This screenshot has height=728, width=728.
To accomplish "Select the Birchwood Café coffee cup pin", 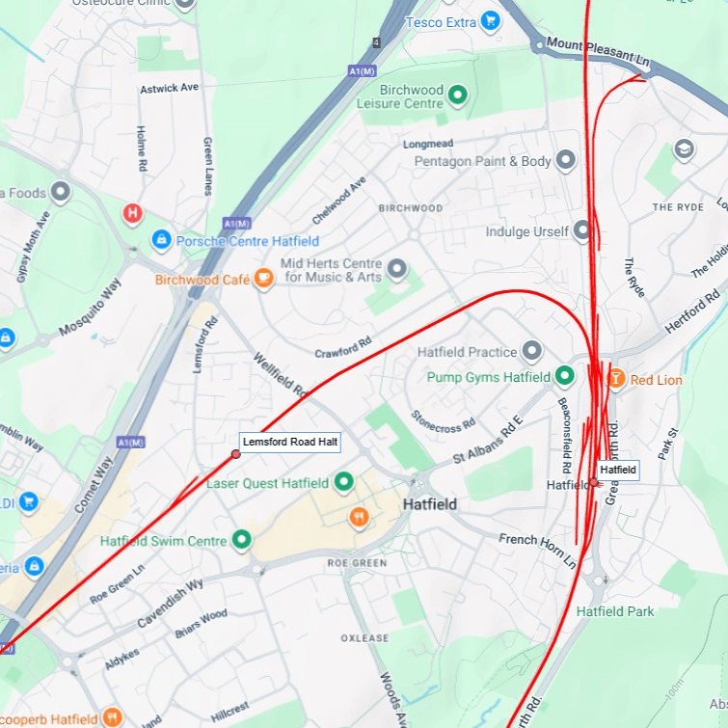I will 263,280.
